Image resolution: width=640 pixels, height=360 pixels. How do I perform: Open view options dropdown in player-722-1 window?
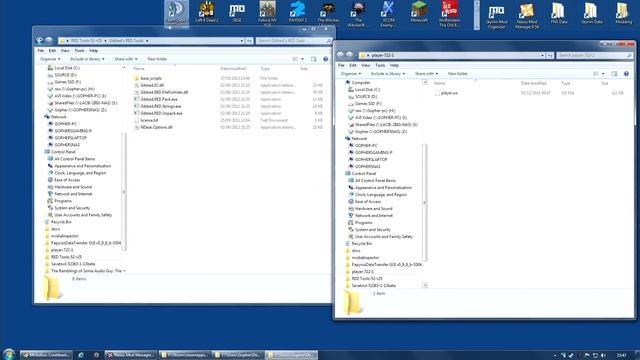603,74
